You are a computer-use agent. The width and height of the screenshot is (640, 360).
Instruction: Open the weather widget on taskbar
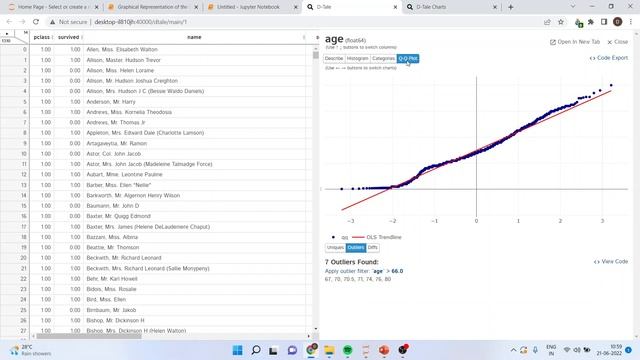click(x=31, y=350)
